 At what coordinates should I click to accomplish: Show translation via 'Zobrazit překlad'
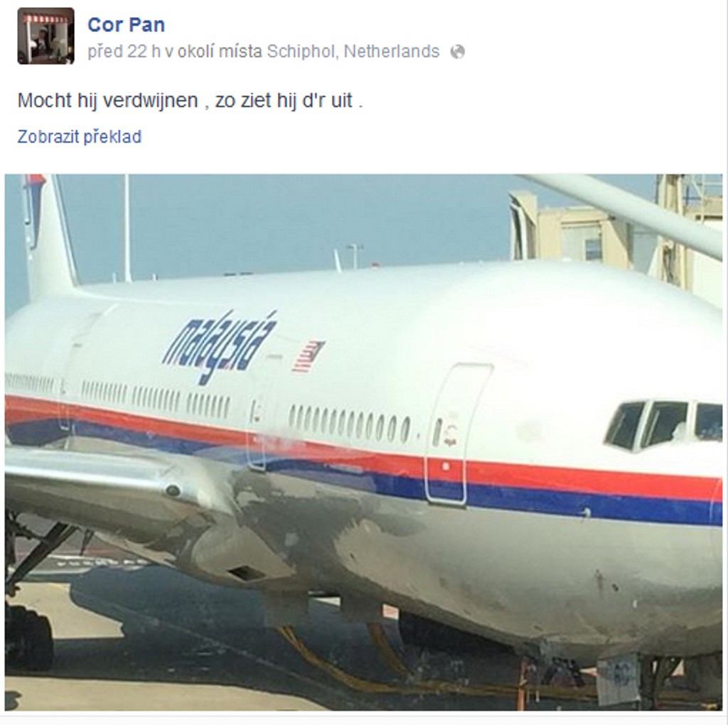[80, 136]
